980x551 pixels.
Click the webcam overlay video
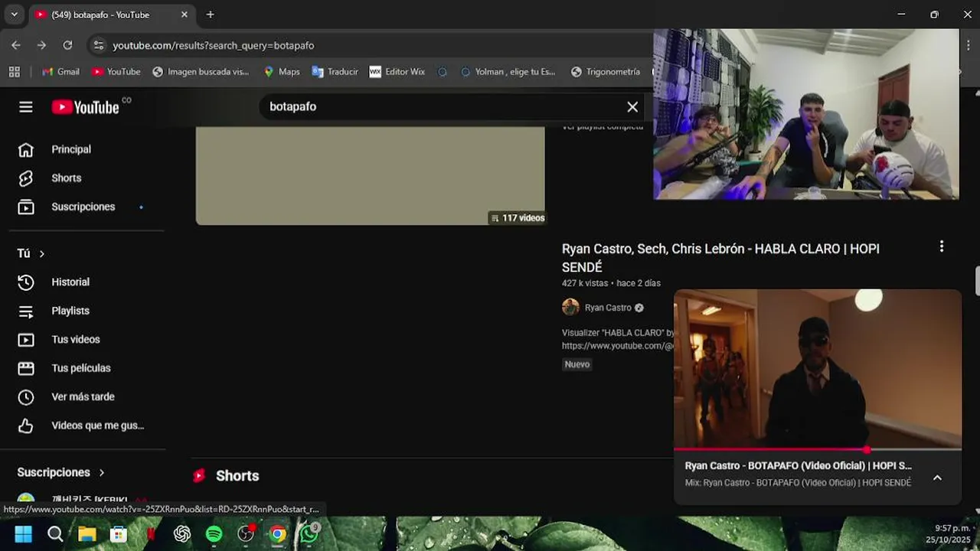pos(805,115)
